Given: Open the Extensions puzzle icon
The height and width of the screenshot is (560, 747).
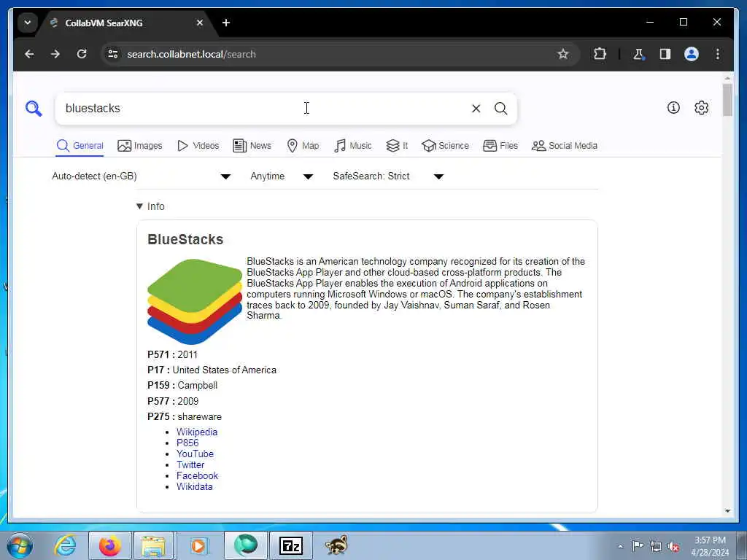Looking at the screenshot, I should coord(600,54).
